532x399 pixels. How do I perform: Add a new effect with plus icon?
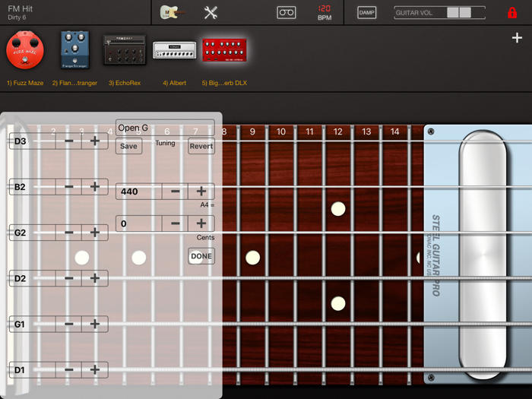tap(517, 38)
